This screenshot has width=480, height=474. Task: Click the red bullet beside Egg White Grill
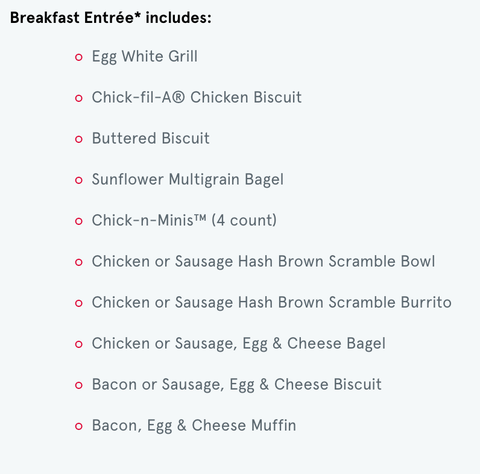click(x=79, y=57)
